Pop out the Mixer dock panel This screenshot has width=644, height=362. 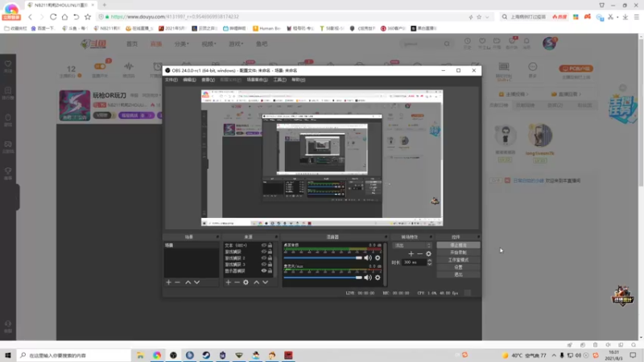tap(386, 237)
